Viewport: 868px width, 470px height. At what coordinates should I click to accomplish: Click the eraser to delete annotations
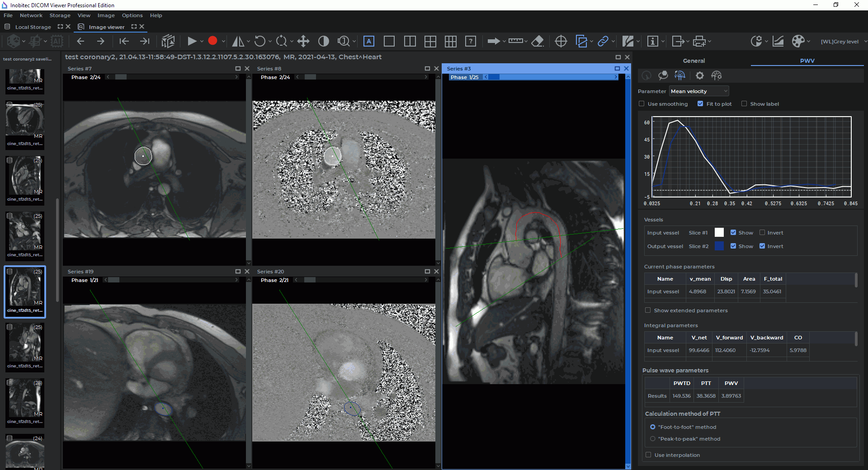point(537,41)
